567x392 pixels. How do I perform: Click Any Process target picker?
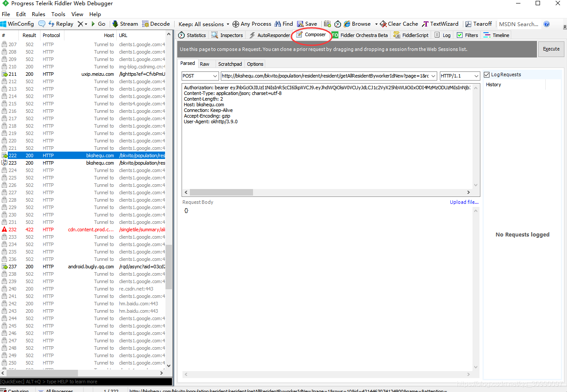pyautogui.click(x=252, y=24)
